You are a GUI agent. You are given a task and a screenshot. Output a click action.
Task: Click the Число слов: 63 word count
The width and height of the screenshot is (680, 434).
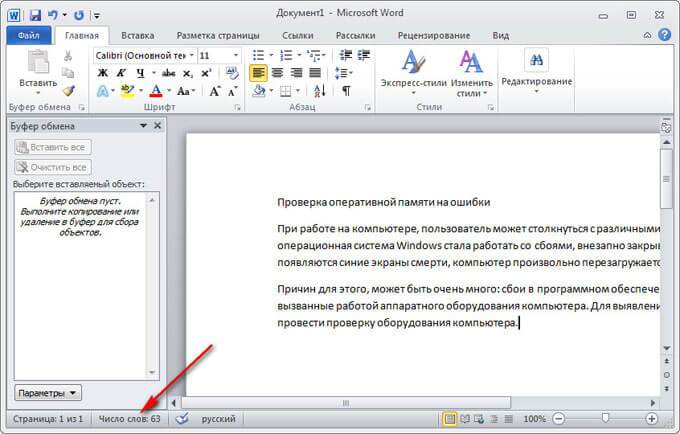point(129,419)
